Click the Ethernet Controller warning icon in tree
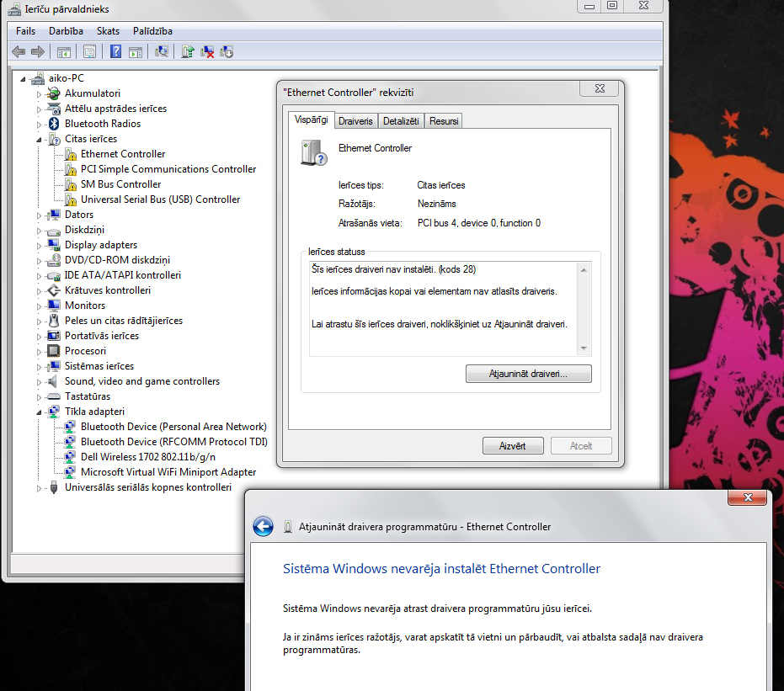Screen dimensions: 784x691 71,154
